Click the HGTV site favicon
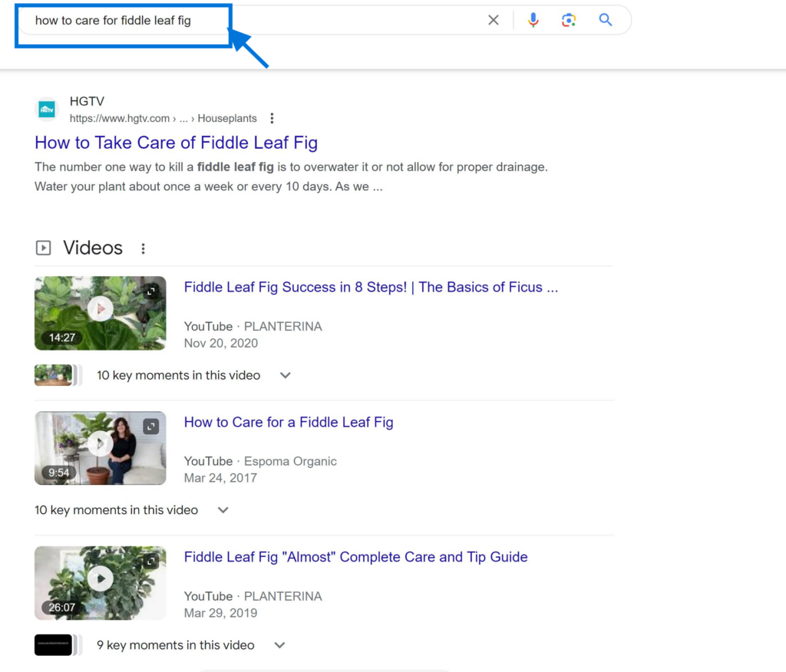Viewport: 786px width, 672px height. tap(46, 108)
